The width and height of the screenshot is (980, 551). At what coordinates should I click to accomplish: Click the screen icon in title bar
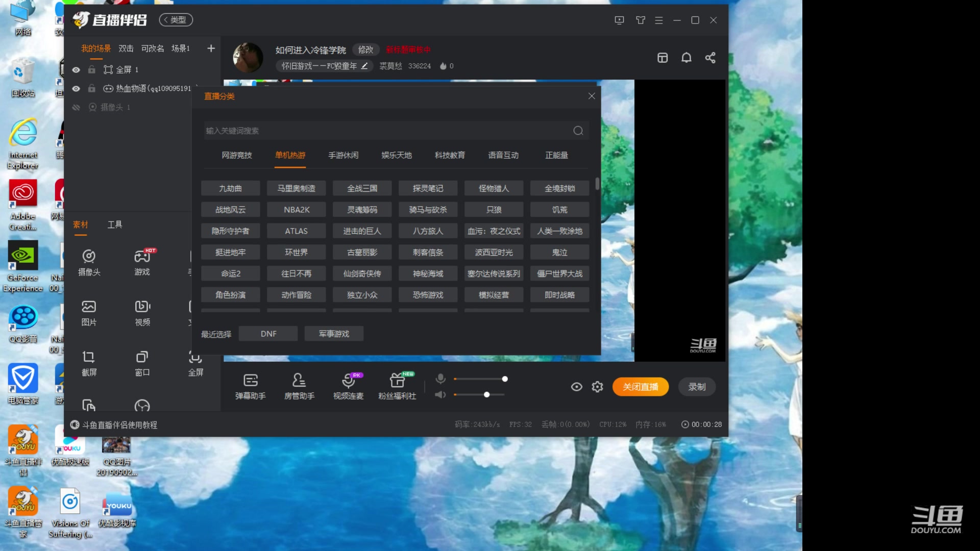[x=619, y=20]
